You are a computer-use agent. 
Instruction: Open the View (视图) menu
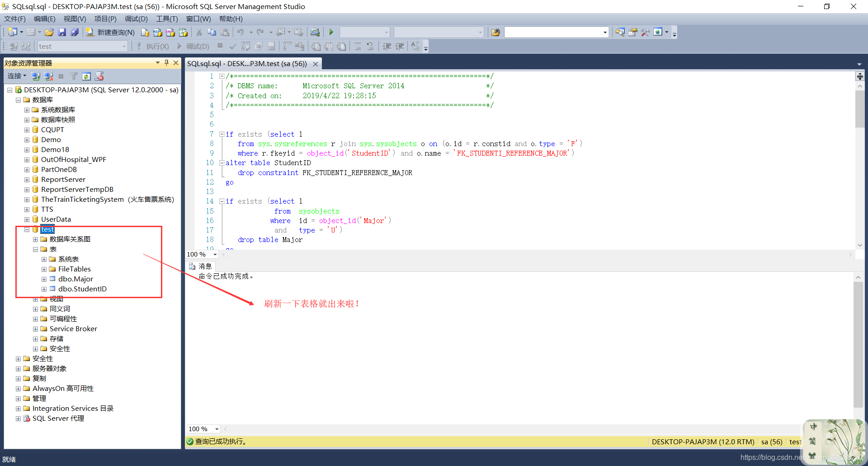(x=75, y=19)
